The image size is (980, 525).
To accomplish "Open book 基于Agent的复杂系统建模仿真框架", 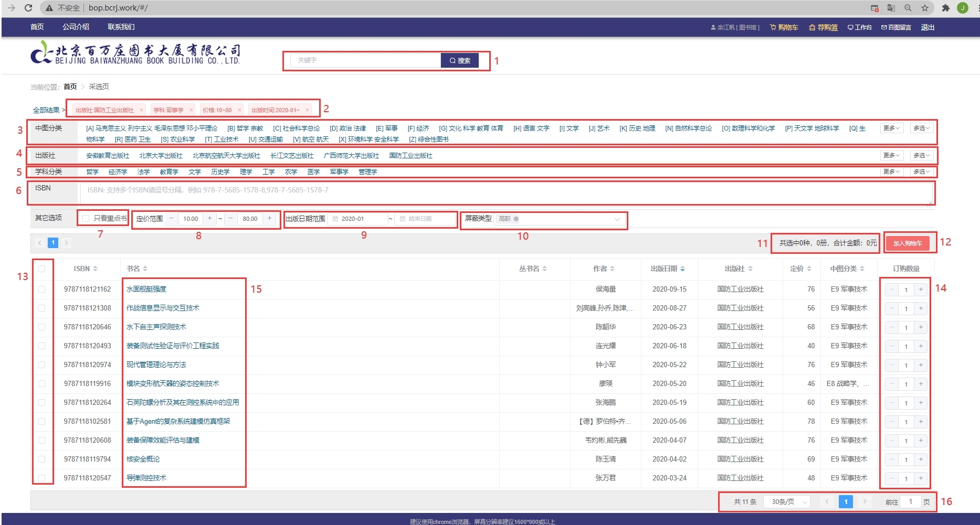I will pyautogui.click(x=178, y=421).
